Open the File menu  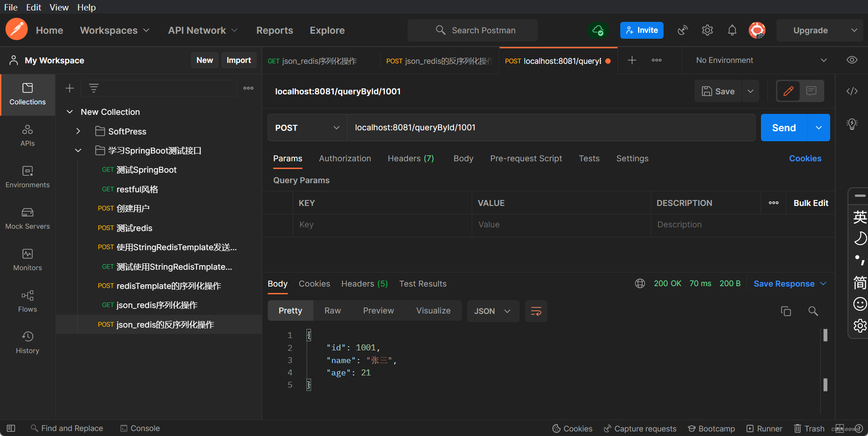(11, 7)
